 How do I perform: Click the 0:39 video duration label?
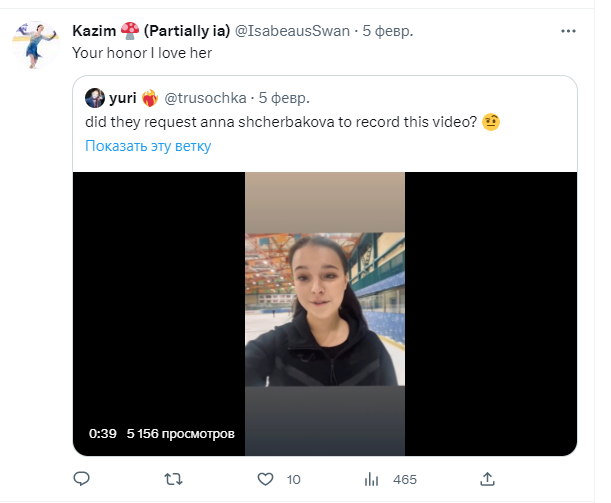[103, 435]
